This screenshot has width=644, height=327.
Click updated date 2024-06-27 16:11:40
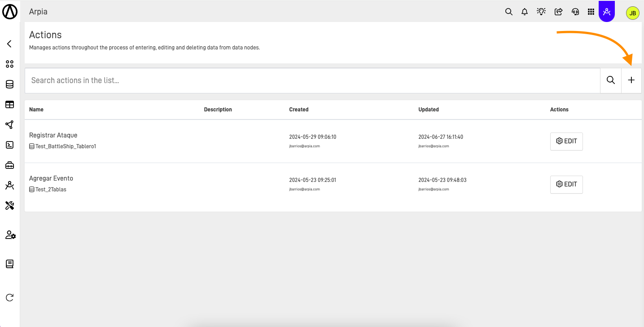coord(441,137)
